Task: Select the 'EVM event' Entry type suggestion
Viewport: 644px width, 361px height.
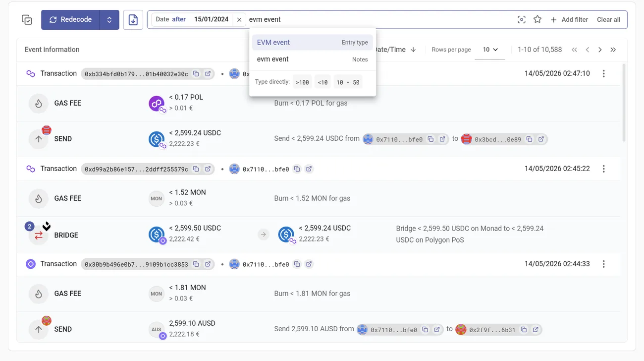Action: point(312,43)
